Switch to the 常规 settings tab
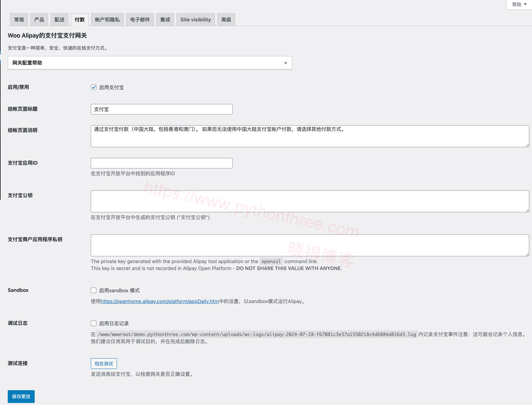532x405 pixels. point(18,20)
